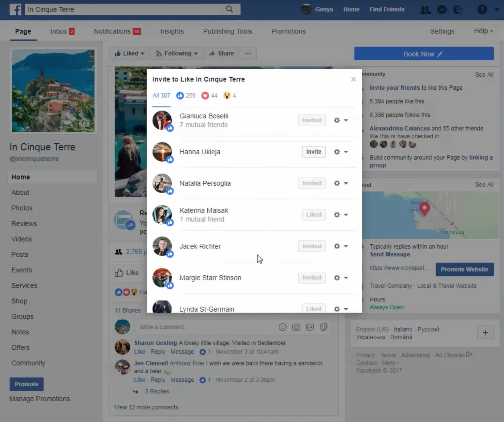
Task: Open the gear options for Gianluca Boselli
Action: click(341, 120)
